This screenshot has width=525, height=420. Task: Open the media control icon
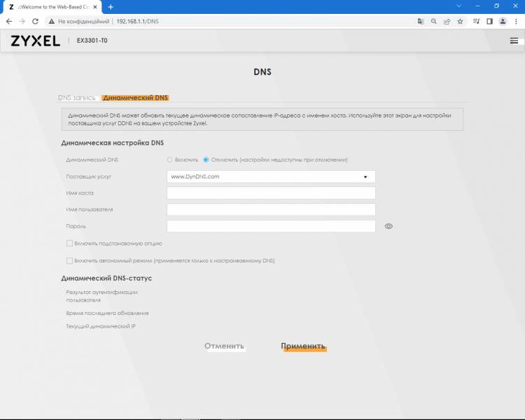(x=476, y=22)
